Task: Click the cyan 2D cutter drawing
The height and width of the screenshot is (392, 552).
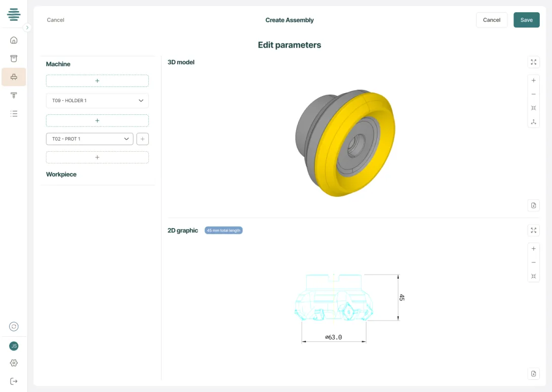Action: (334, 297)
